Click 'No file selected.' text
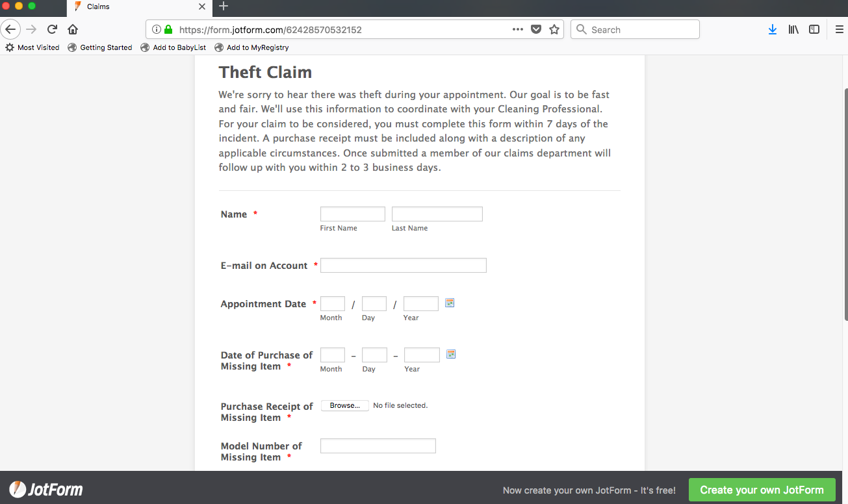This screenshot has height=504, width=848. click(400, 405)
